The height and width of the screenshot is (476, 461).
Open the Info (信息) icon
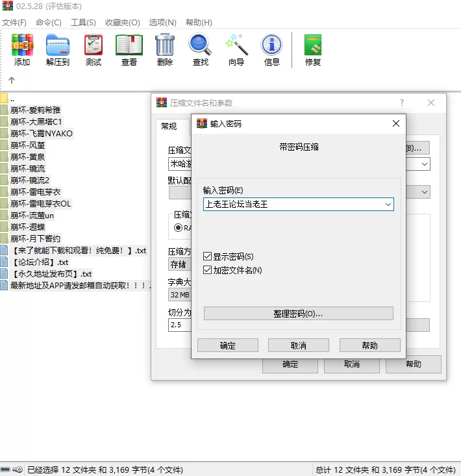point(271,45)
